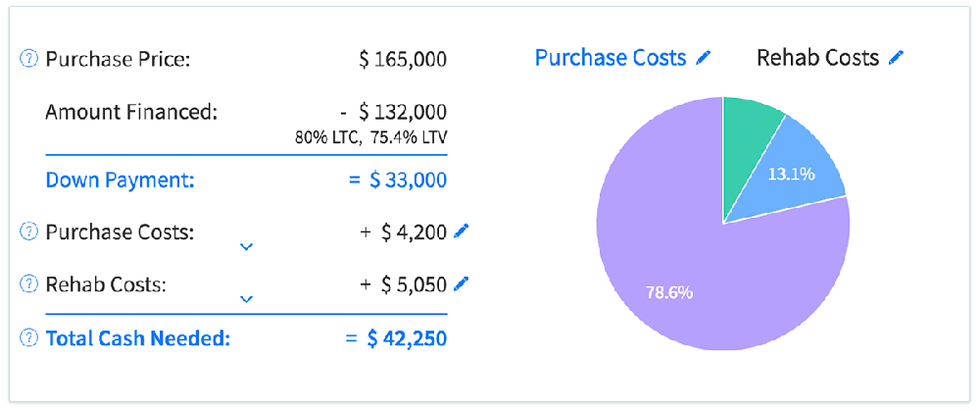980x411 pixels.
Task: Click the $132,000 amount financed value
Action: coord(403,112)
